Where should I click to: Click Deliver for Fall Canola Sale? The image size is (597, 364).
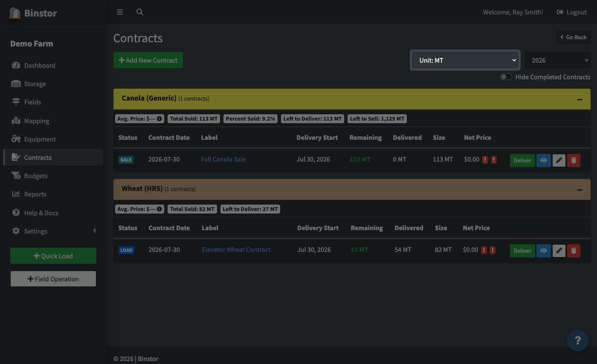coord(522,160)
